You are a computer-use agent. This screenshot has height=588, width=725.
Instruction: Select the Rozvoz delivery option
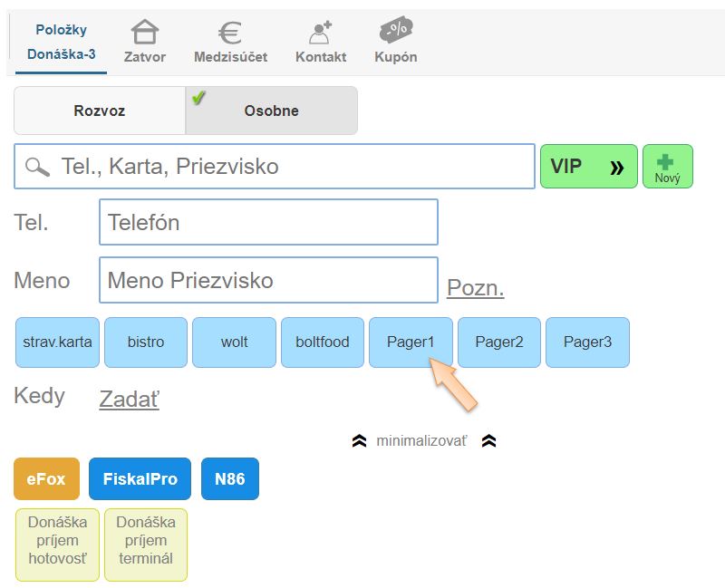pos(100,111)
